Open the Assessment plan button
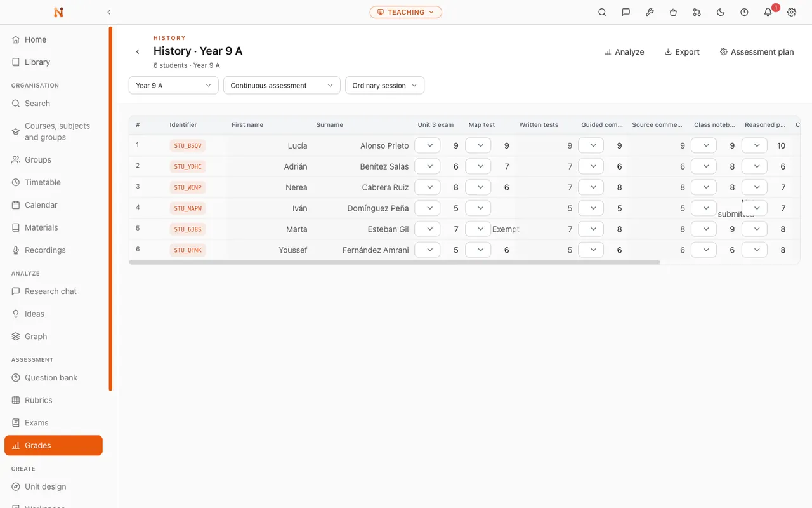This screenshot has width=812, height=508. click(x=757, y=52)
